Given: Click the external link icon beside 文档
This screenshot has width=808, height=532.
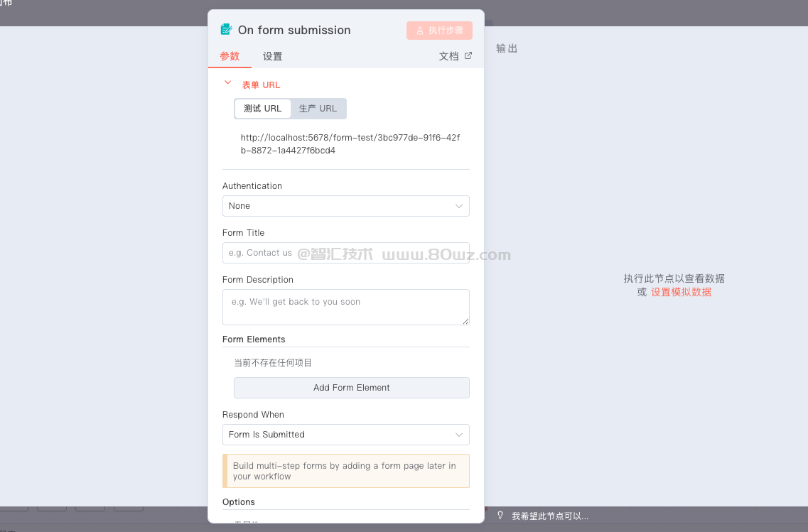Looking at the screenshot, I should pyautogui.click(x=468, y=56).
